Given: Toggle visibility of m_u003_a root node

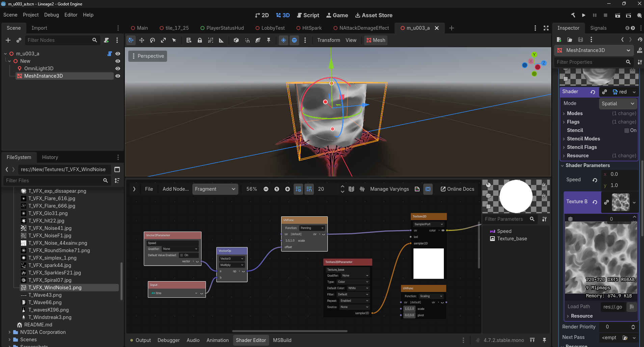Looking at the screenshot, I should (x=118, y=54).
